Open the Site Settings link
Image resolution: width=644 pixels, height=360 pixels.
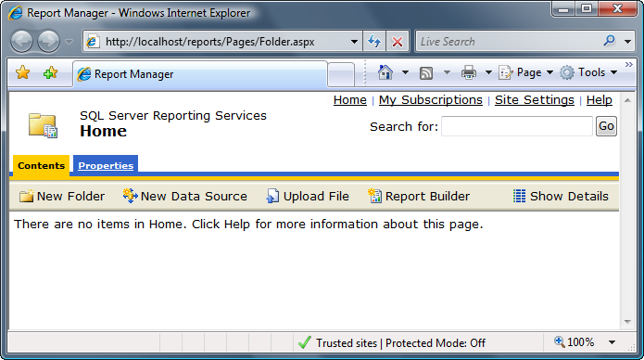click(x=535, y=100)
